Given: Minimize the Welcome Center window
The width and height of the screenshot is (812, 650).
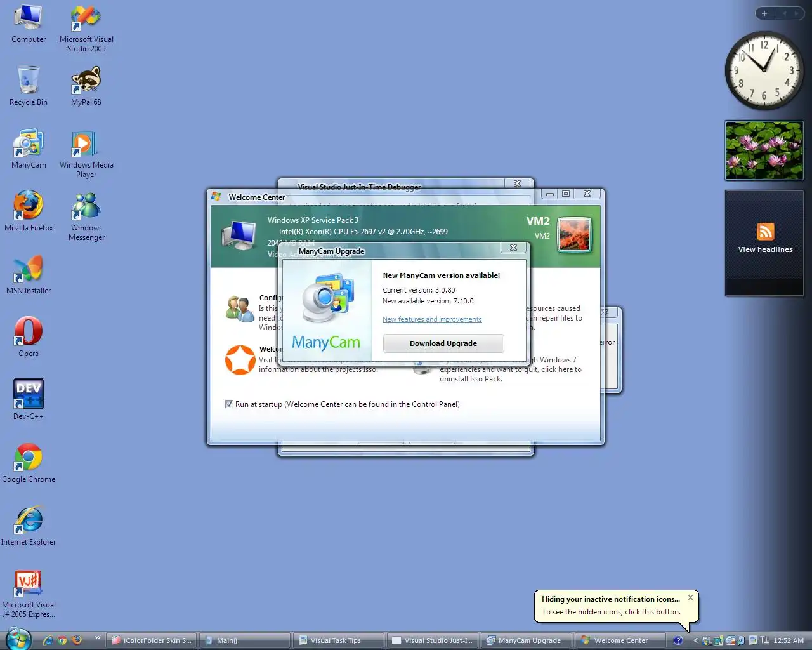Looking at the screenshot, I should [550, 194].
